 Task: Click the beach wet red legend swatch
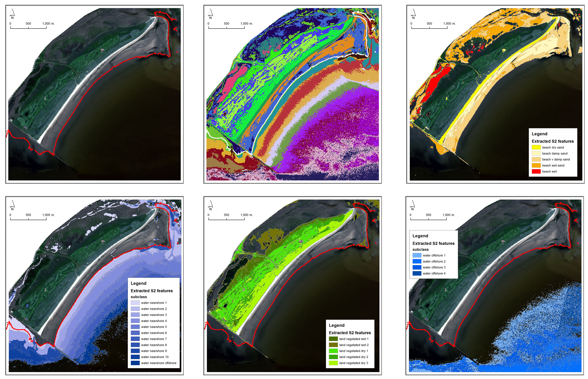pyautogui.click(x=536, y=172)
